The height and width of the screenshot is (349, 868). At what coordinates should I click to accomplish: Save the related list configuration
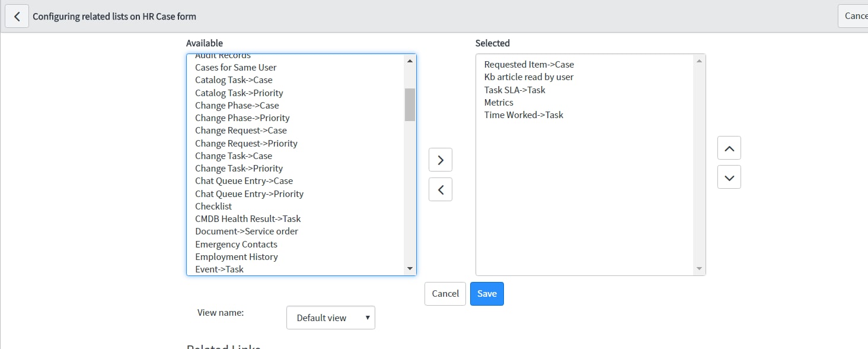(x=486, y=293)
